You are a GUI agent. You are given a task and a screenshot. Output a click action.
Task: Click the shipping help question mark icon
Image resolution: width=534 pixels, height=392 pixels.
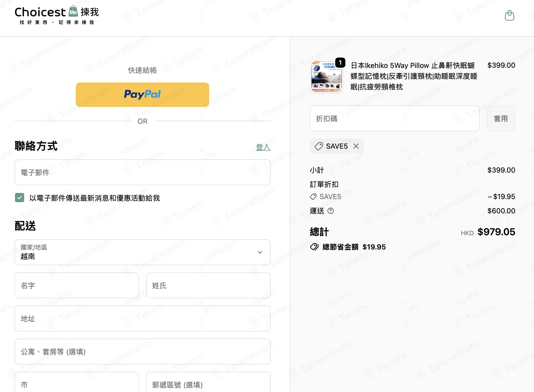(330, 211)
